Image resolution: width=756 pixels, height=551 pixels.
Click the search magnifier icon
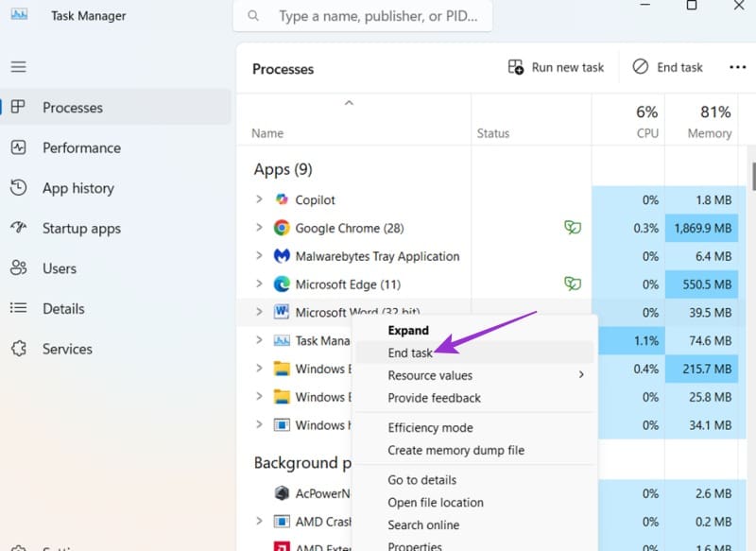(x=253, y=16)
